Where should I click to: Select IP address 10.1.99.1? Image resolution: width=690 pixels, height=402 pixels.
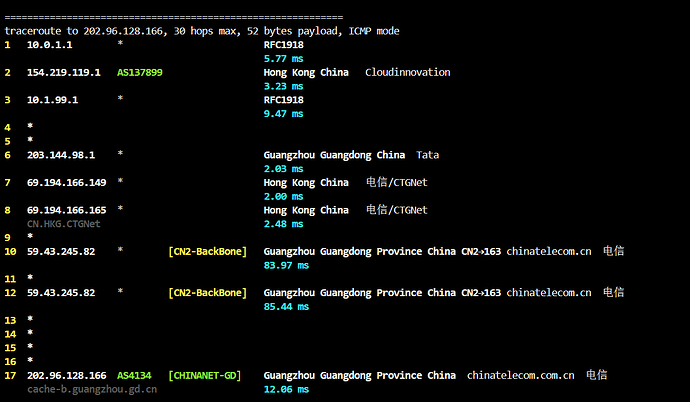(x=52, y=100)
